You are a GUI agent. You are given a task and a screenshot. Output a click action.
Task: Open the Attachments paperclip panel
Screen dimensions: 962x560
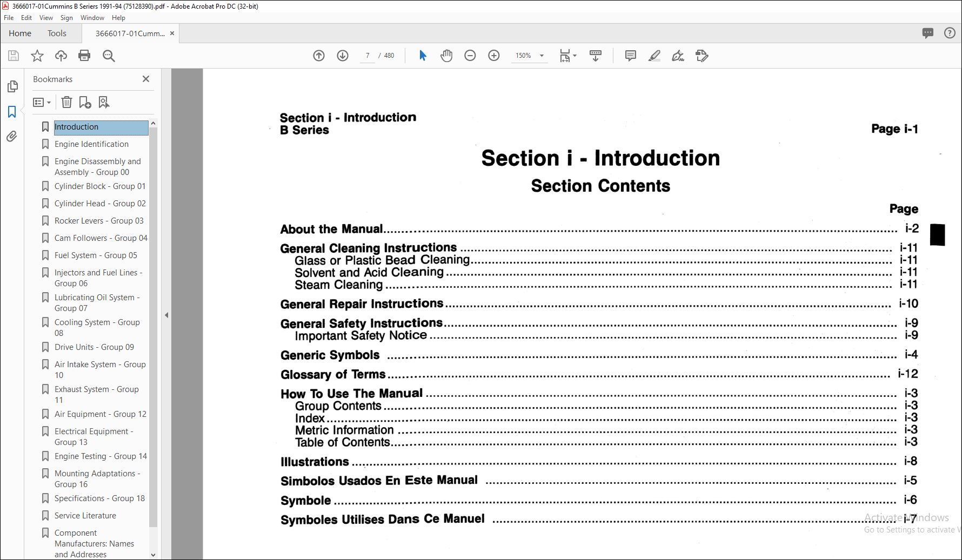[12, 137]
